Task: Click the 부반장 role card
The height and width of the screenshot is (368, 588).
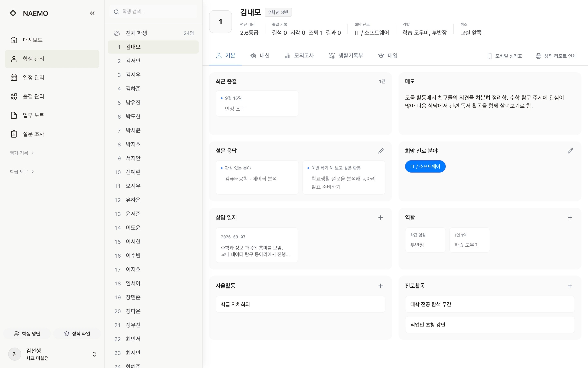Action: tap(425, 240)
